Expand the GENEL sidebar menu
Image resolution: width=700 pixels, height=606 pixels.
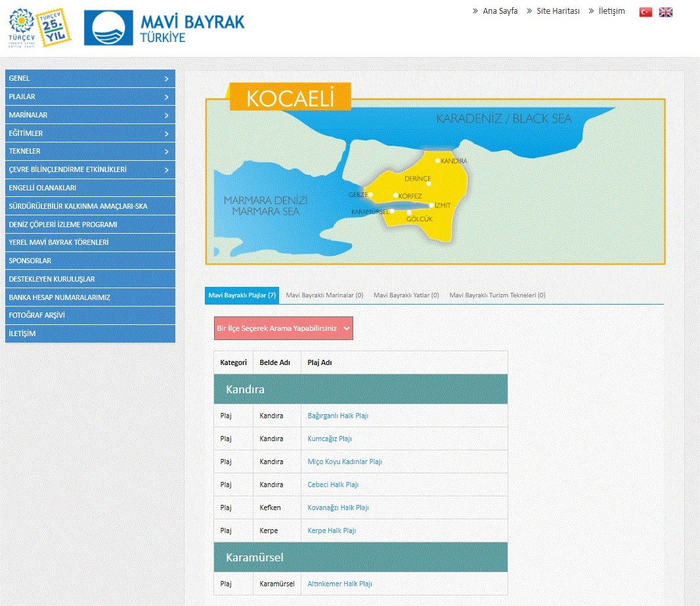click(90, 79)
